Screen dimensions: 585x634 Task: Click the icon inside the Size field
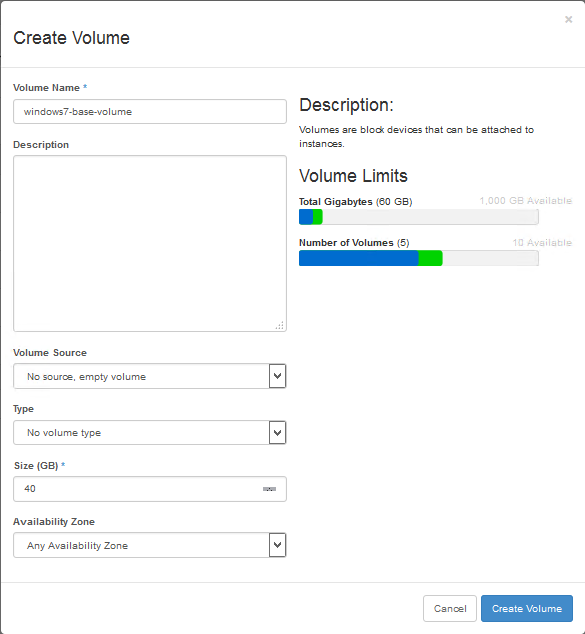coord(269,489)
